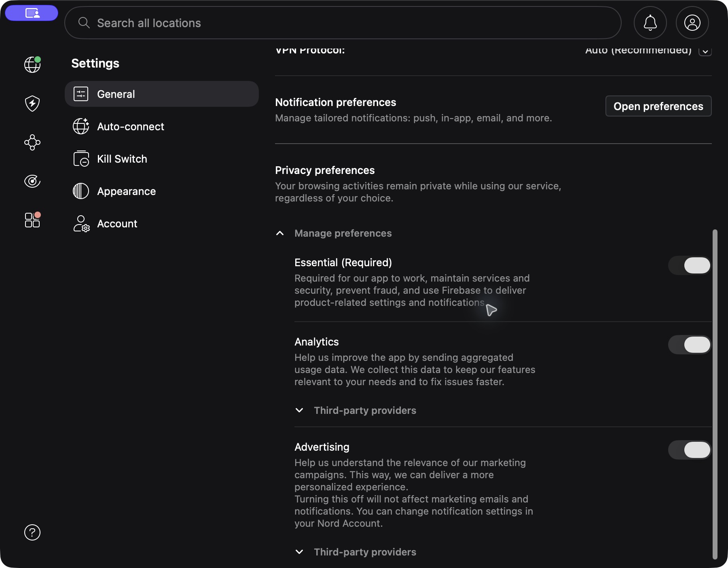The height and width of the screenshot is (568, 728).
Task: Open the Dark Web Monitor radar icon
Action: click(x=32, y=181)
